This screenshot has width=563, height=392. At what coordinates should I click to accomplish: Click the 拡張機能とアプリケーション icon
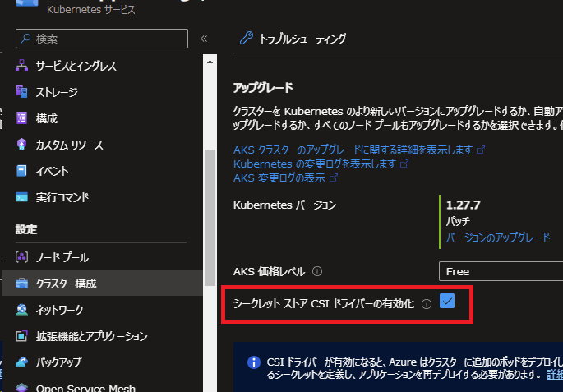22,336
